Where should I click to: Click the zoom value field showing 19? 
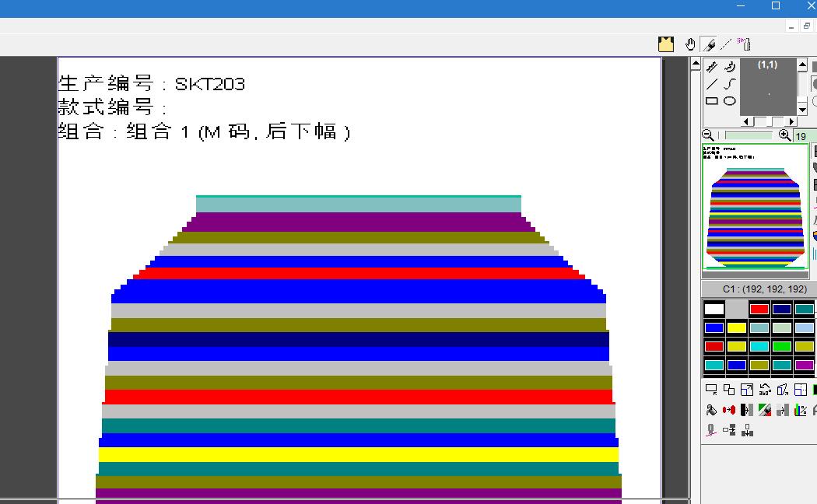805,136
